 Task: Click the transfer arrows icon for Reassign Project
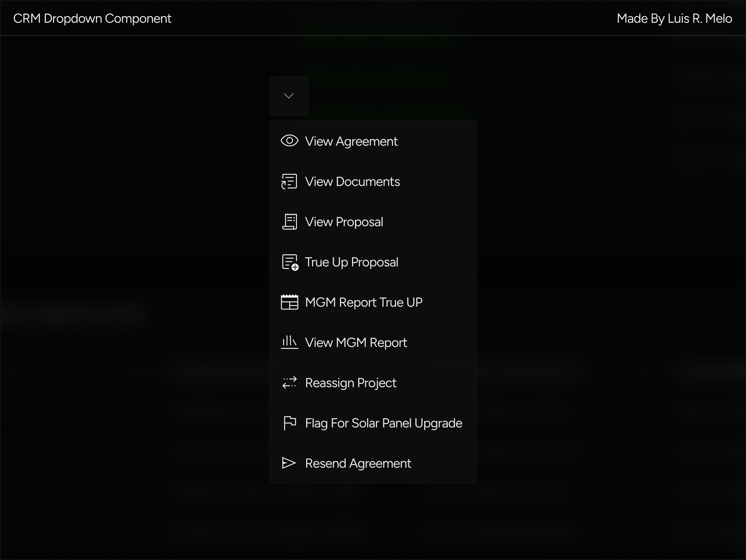click(289, 383)
